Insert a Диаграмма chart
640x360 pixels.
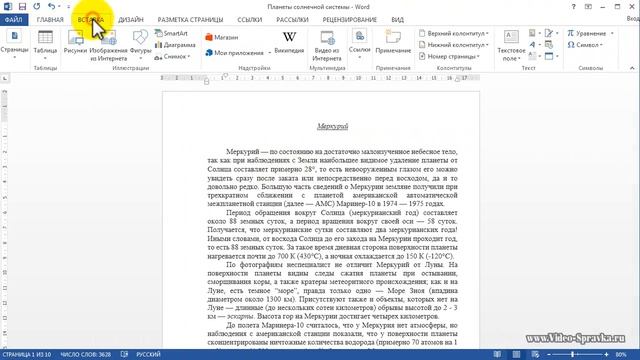tap(175, 45)
